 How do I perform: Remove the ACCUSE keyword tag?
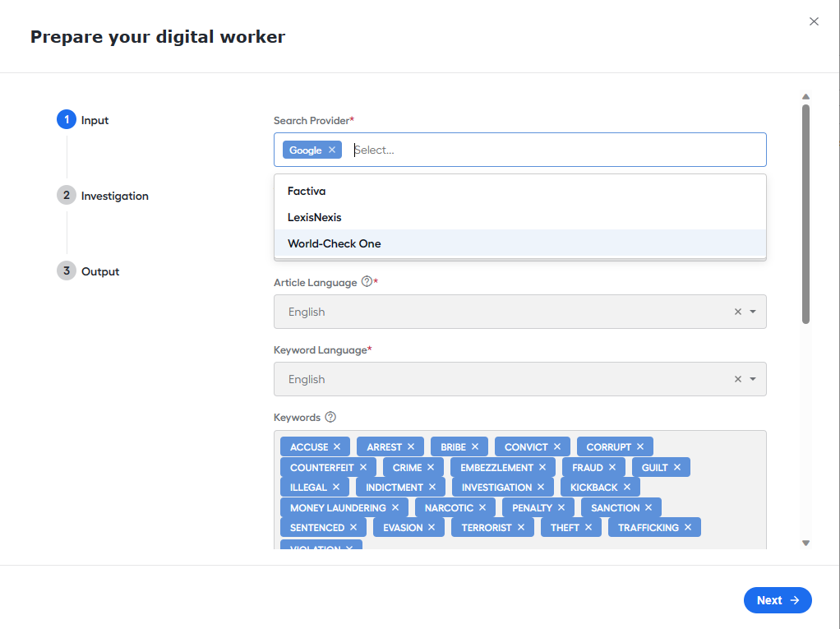(337, 446)
